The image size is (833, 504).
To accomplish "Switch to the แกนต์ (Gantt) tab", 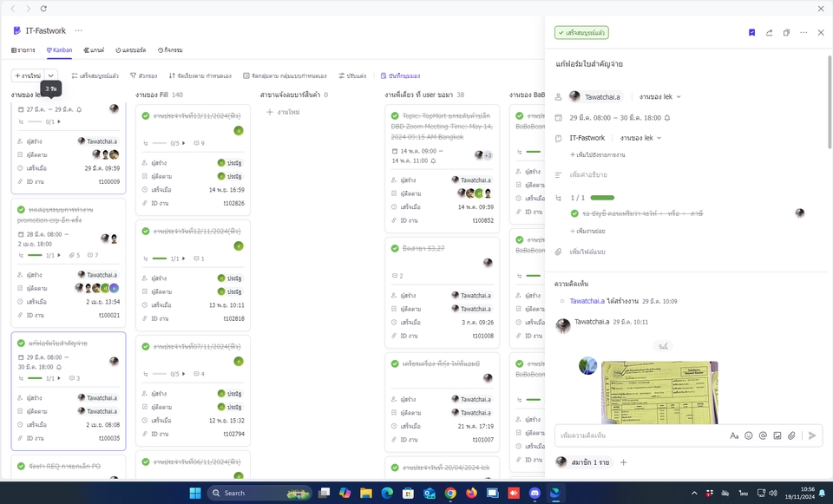I will coord(94,50).
